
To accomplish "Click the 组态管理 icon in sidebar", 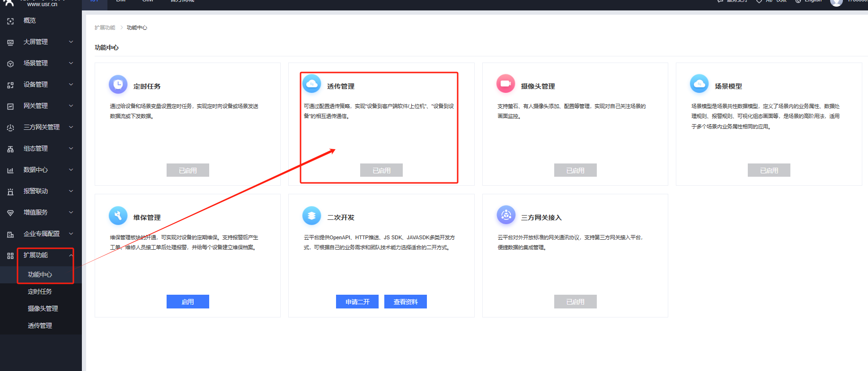I will coord(10,149).
